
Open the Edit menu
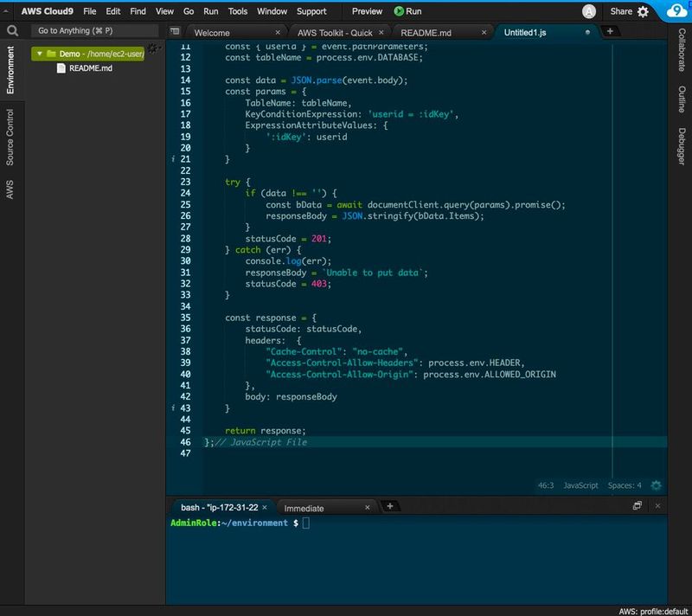click(113, 11)
